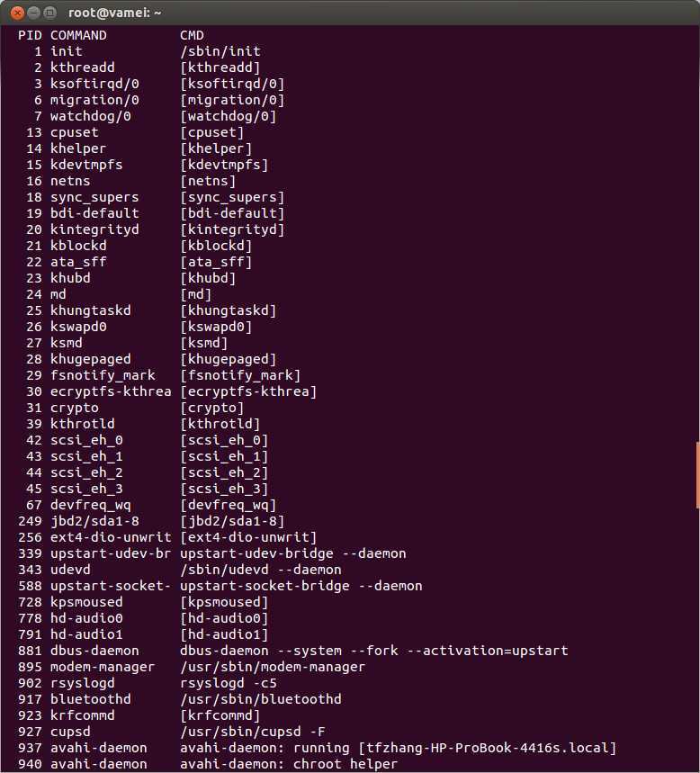Click the upstart-udev-bridge --daemon command
The width and height of the screenshot is (700, 773).
point(292,553)
